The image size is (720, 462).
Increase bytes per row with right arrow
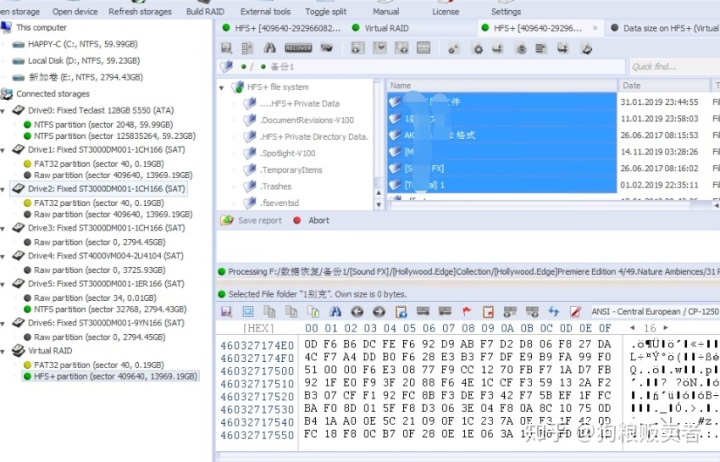tap(666, 328)
